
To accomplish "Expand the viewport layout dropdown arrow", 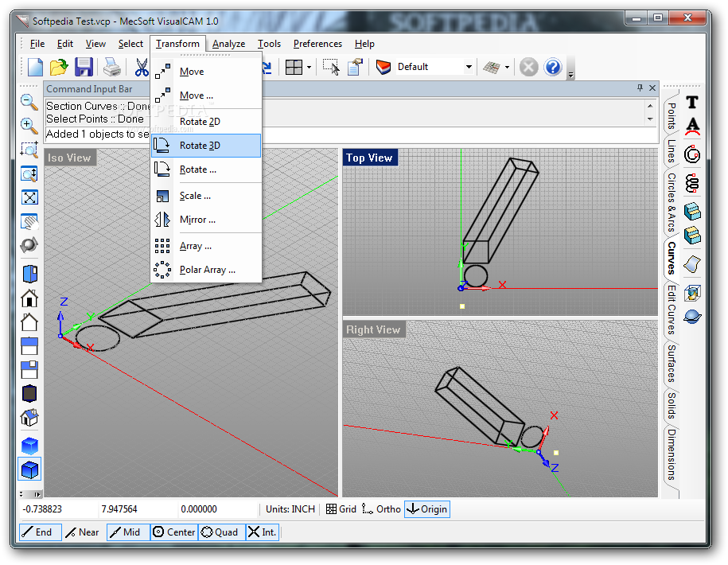I will pos(309,68).
